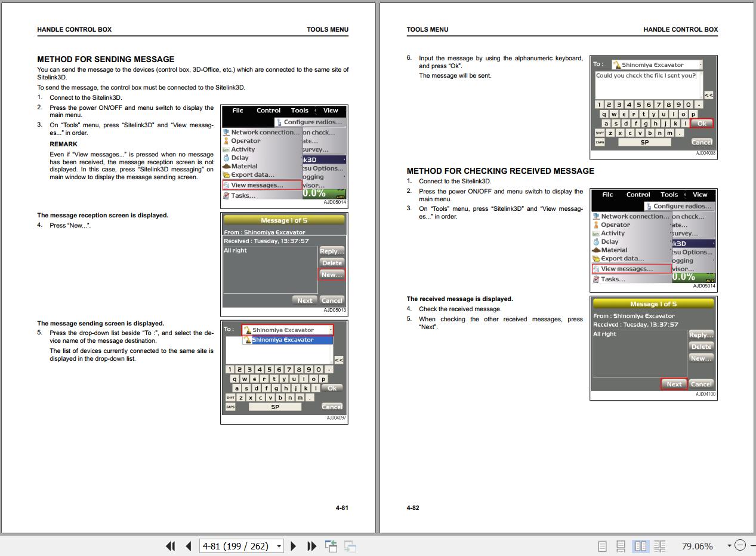Click the "To:" Shinomiya Excavator dropdown on page 4-81
Screen dimensions: 756x556
pos(287,330)
